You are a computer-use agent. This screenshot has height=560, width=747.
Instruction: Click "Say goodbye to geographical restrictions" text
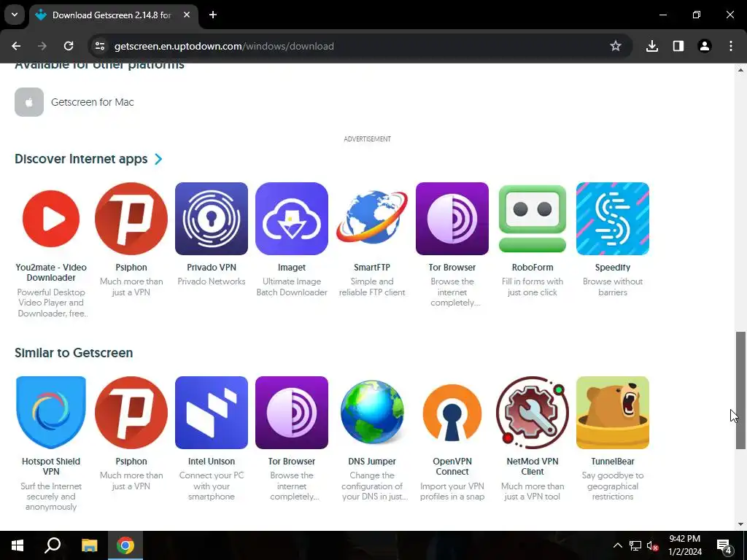click(x=613, y=486)
